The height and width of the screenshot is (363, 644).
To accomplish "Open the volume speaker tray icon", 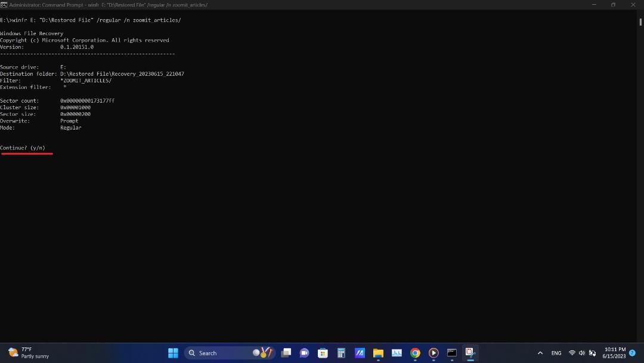I will tap(581, 353).
